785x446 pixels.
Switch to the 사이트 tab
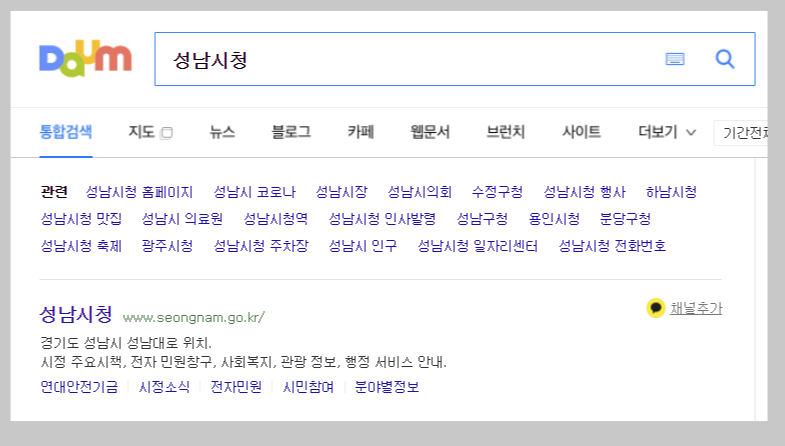pyautogui.click(x=581, y=132)
